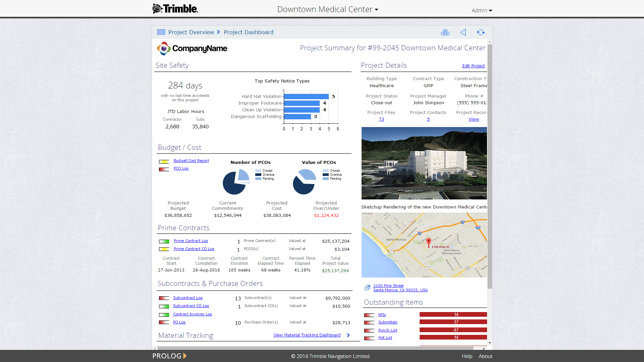Open the Admin dropdown menu
Screen dimensions: 644x362
(482, 10)
